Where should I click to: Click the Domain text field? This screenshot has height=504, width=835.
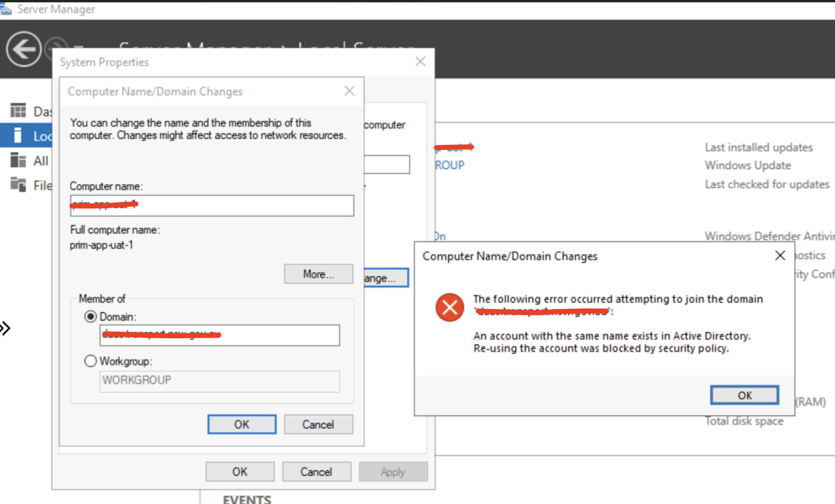tap(220, 335)
